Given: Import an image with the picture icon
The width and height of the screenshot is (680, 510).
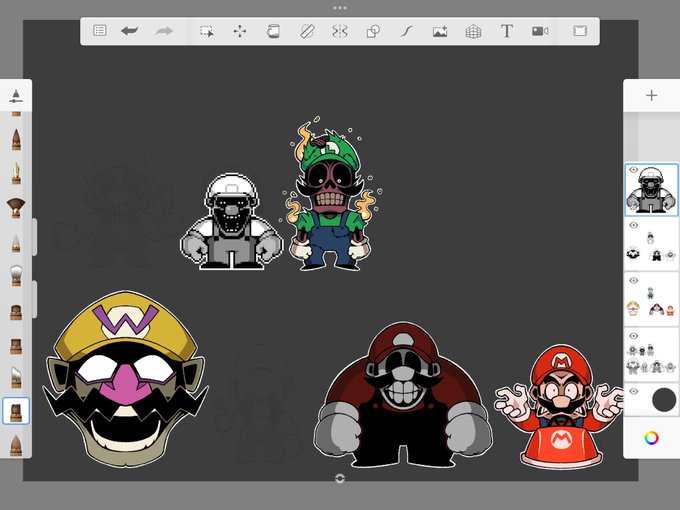Looking at the screenshot, I should pyautogui.click(x=440, y=31).
